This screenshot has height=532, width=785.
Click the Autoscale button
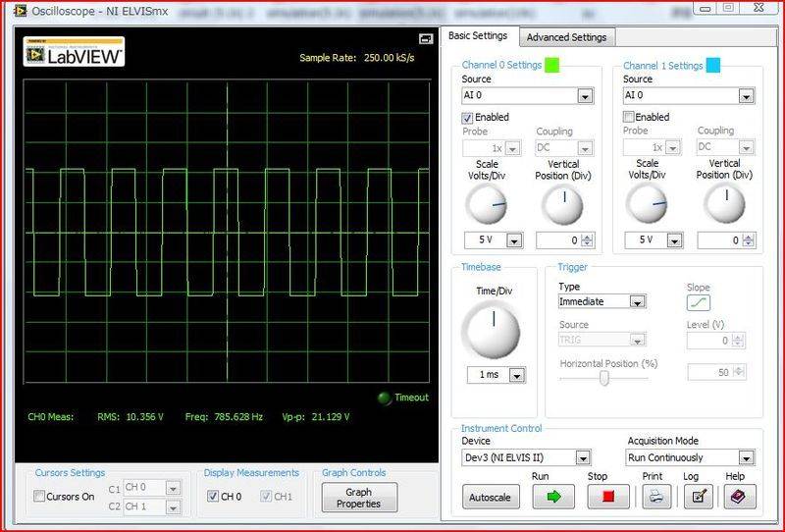[x=491, y=497]
